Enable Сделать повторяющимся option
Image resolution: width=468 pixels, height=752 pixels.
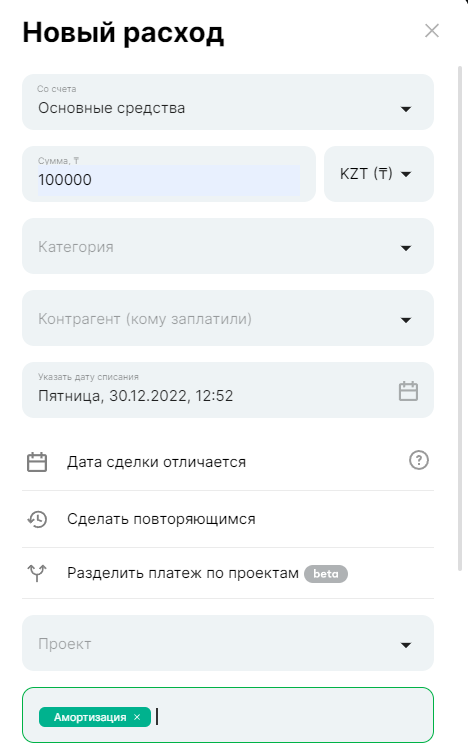tap(228, 519)
